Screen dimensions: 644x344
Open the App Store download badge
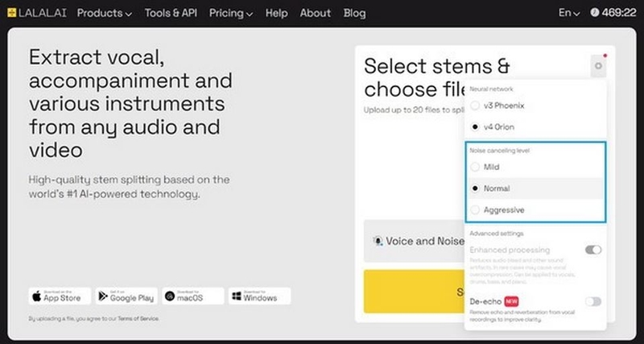click(60, 296)
